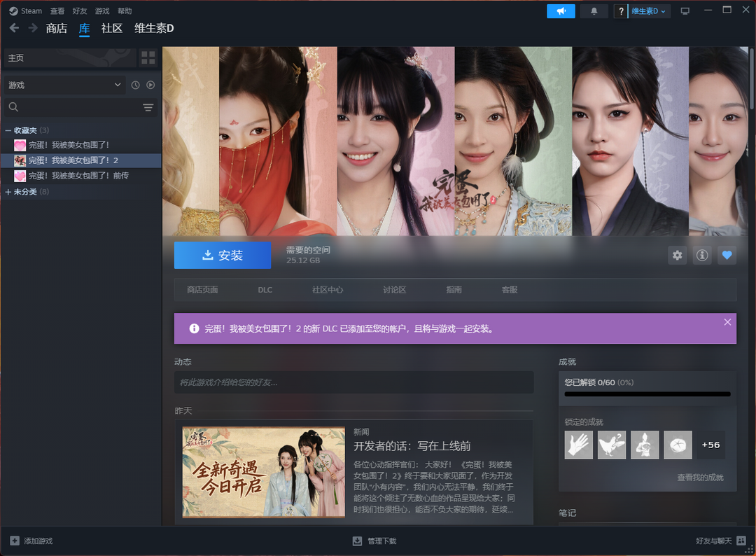Open the 游戏 menu in menu bar
Viewport: 756px width, 556px height.
(x=102, y=11)
